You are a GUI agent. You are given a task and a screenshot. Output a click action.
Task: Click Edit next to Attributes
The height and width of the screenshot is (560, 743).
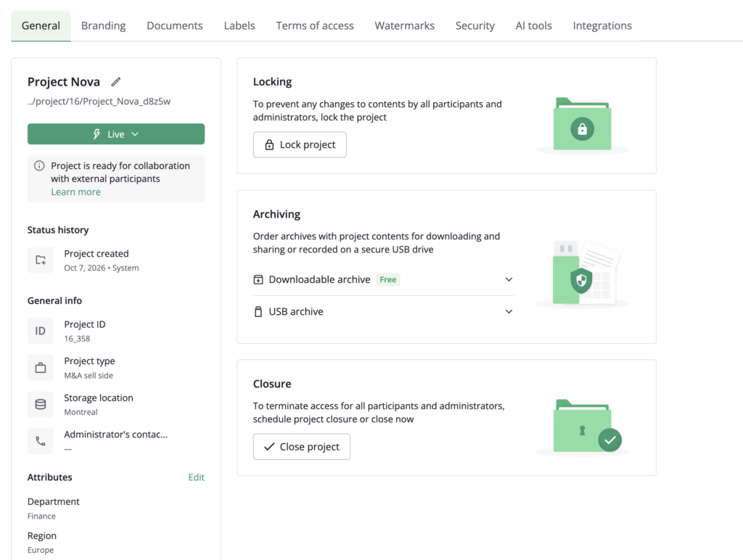pos(196,477)
